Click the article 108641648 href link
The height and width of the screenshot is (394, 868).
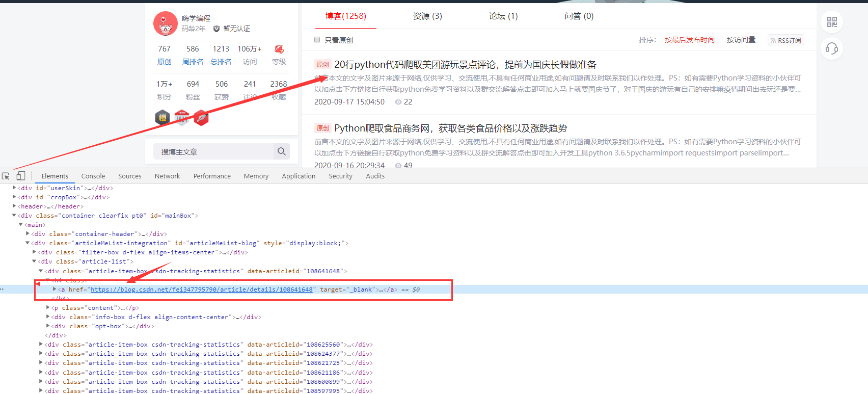(202, 290)
